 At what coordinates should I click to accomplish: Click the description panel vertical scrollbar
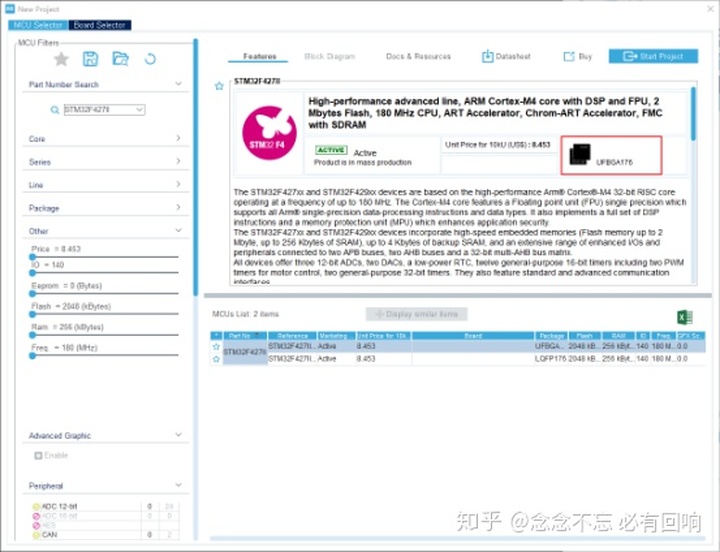tap(693, 115)
